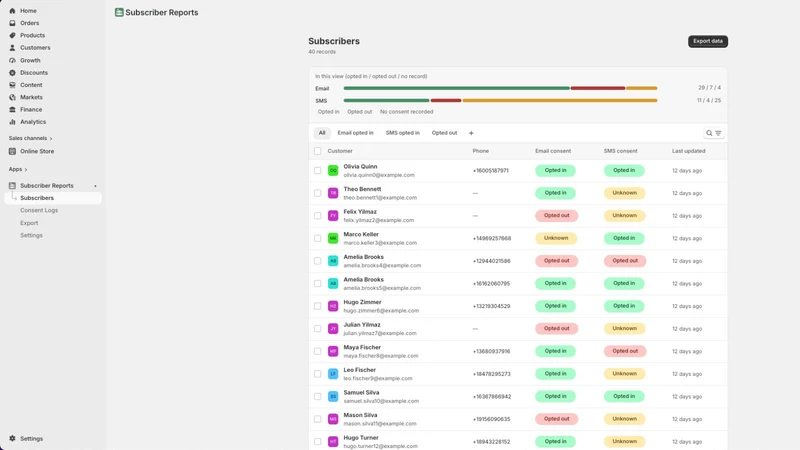Open the table search magnifier icon
The width and height of the screenshot is (800, 450).
pyautogui.click(x=709, y=133)
